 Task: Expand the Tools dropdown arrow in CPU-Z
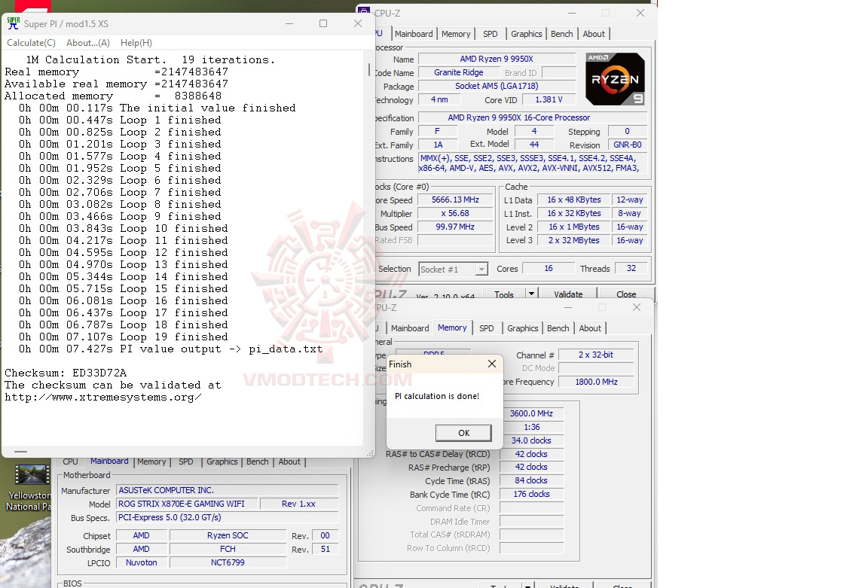click(x=531, y=294)
